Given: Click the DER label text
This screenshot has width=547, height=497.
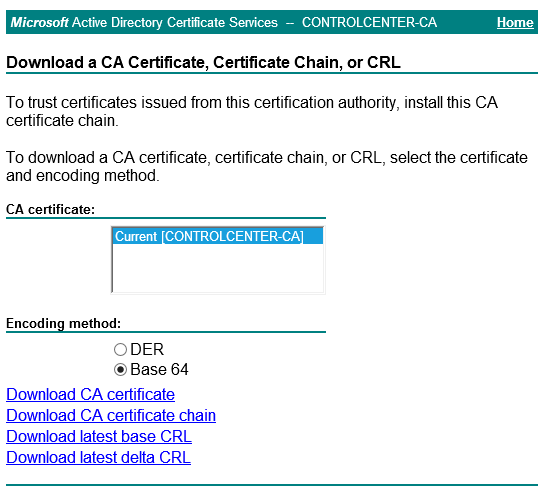Looking at the screenshot, I should click(147, 349).
